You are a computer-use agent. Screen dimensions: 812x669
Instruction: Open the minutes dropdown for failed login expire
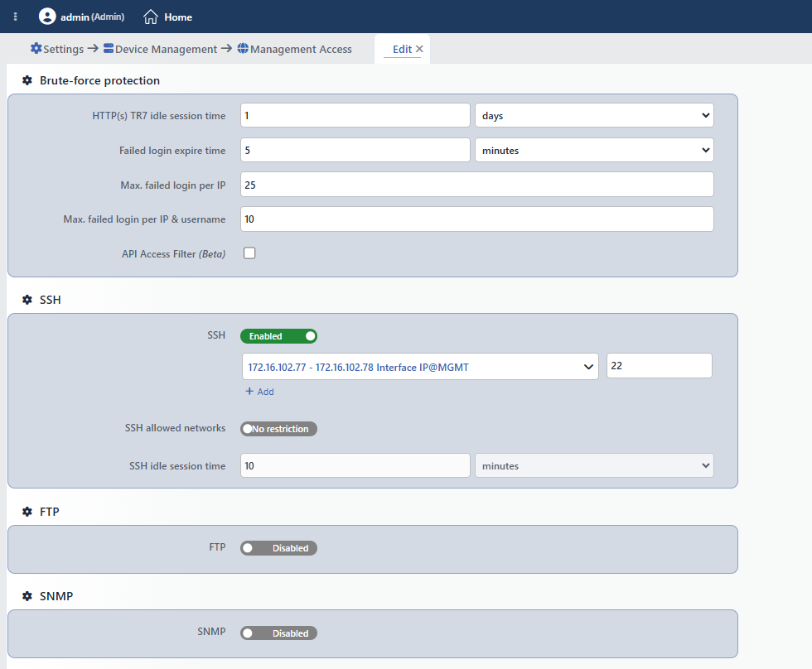595,150
